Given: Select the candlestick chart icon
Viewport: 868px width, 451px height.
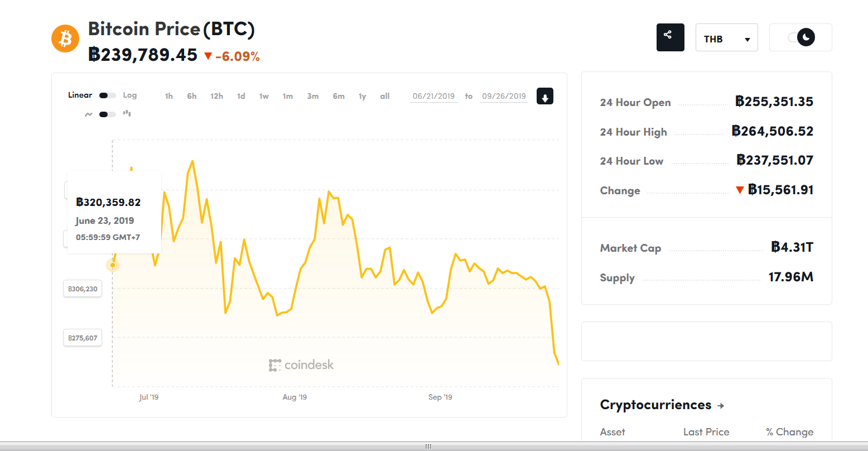Looking at the screenshot, I should pyautogui.click(x=127, y=113).
